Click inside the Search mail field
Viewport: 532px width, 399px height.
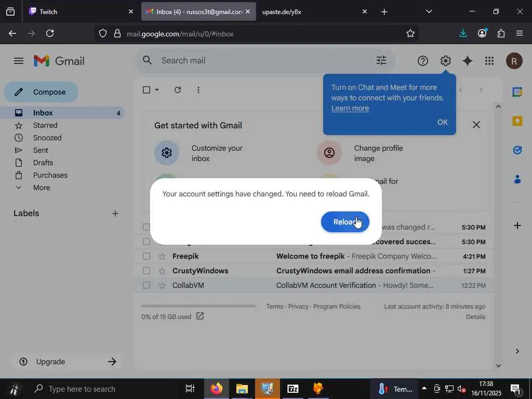click(x=264, y=60)
